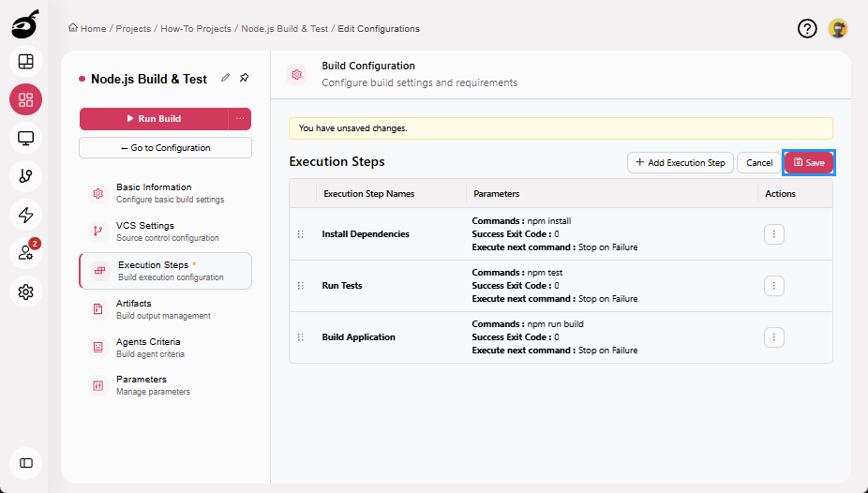Go to How-To Projects breadcrumb link
The image size is (868, 493).
[x=196, y=29]
